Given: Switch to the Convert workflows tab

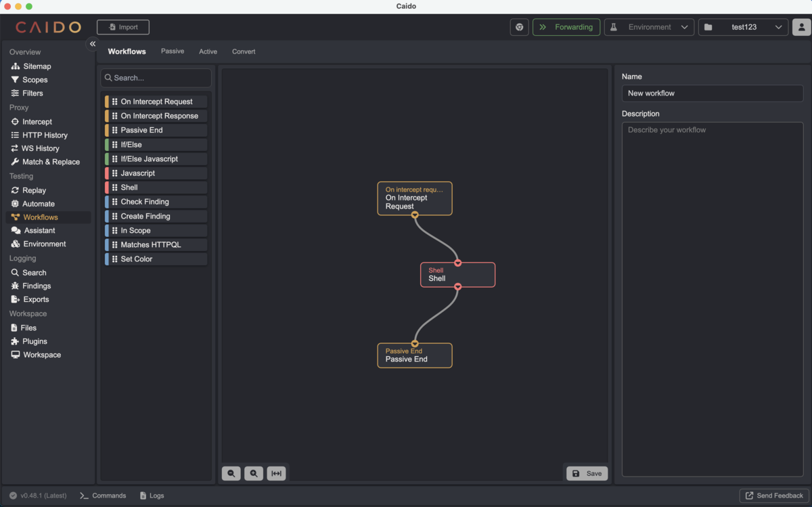Looking at the screenshot, I should point(244,51).
